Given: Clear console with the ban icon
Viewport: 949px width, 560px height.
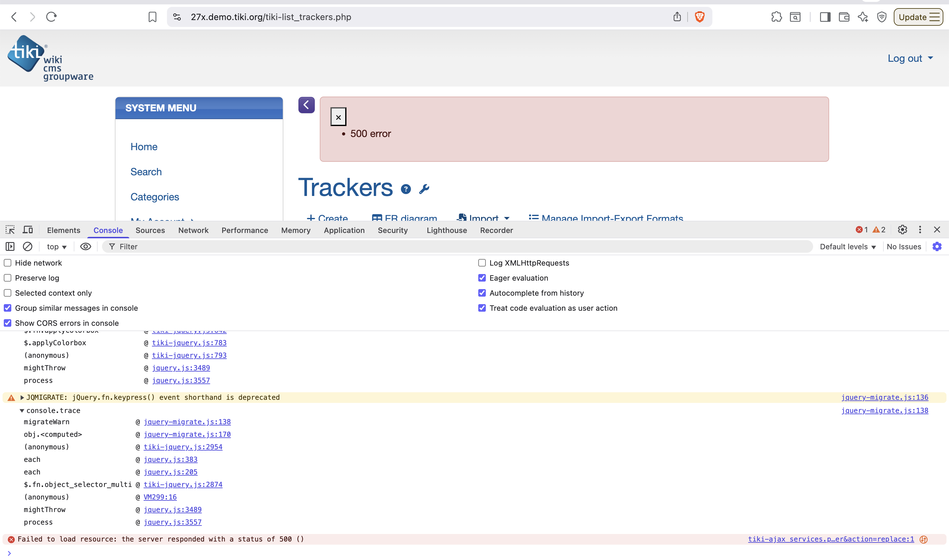Looking at the screenshot, I should [x=28, y=246].
